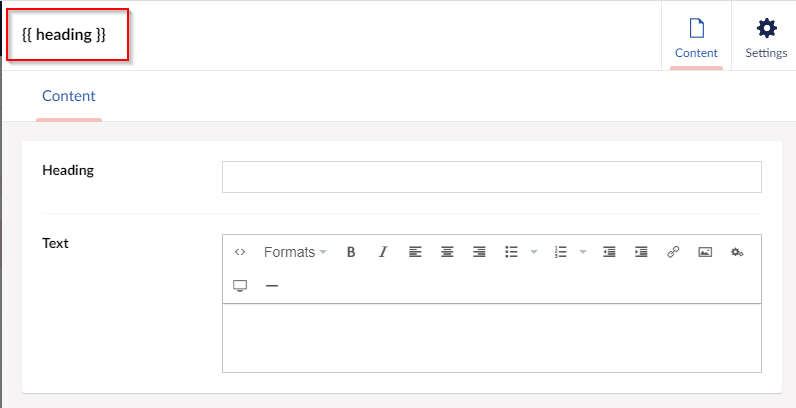Viewport: 796px width, 408px height.
Task: Open the image media picker
Action: coord(705,252)
